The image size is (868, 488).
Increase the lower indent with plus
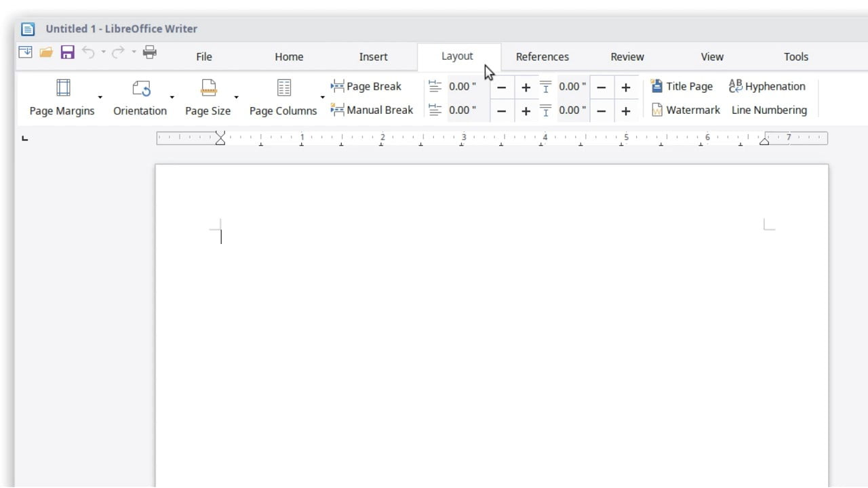(526, 110)
